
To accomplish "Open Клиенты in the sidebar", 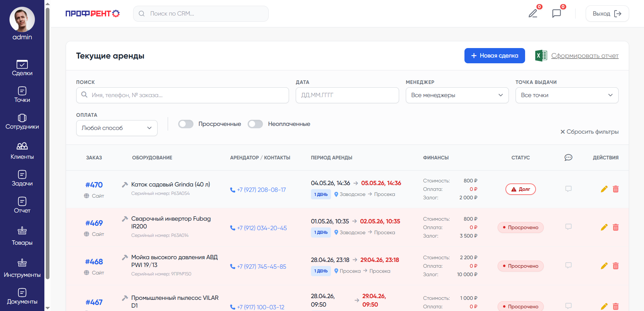I will pos(22,151).
